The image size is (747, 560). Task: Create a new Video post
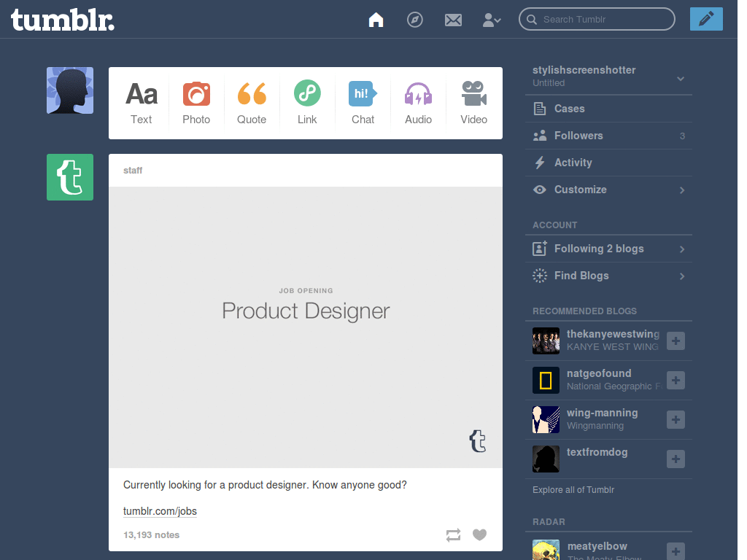click(x=473, y=103)
